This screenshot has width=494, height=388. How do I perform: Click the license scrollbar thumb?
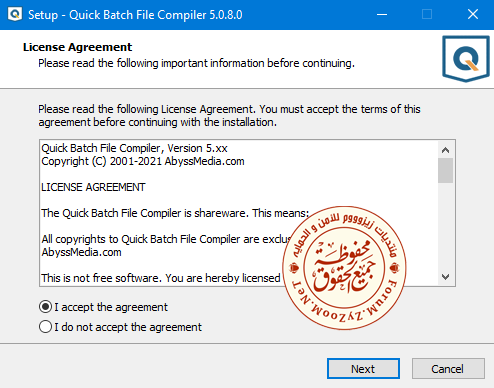coord(445,170)
